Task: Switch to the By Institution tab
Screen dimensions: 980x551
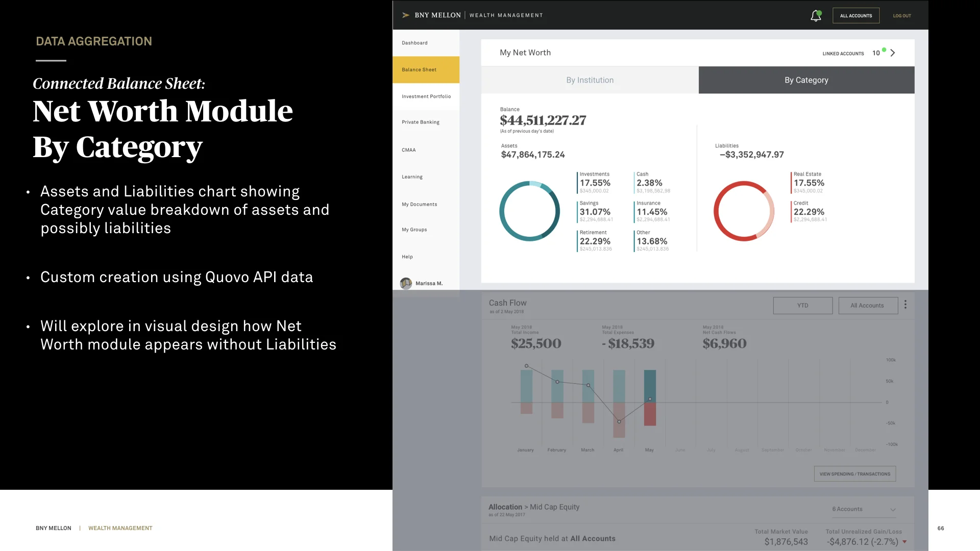Action: coord(590,80)
